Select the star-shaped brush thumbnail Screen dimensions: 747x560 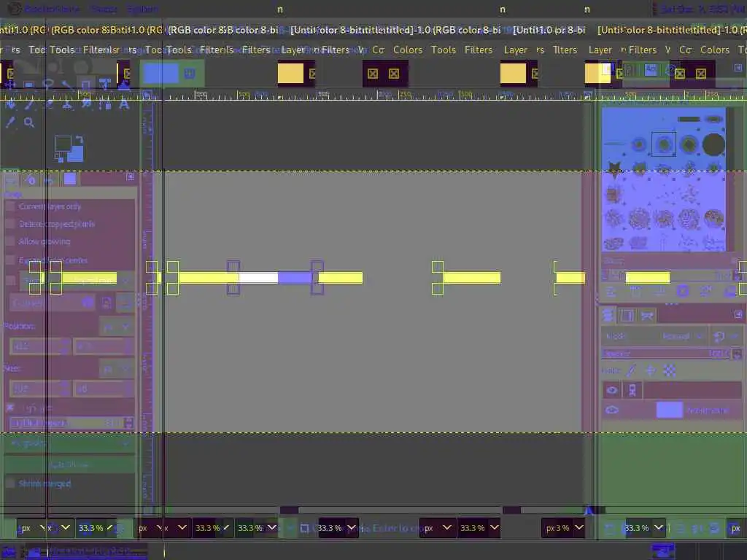point(614,168)
